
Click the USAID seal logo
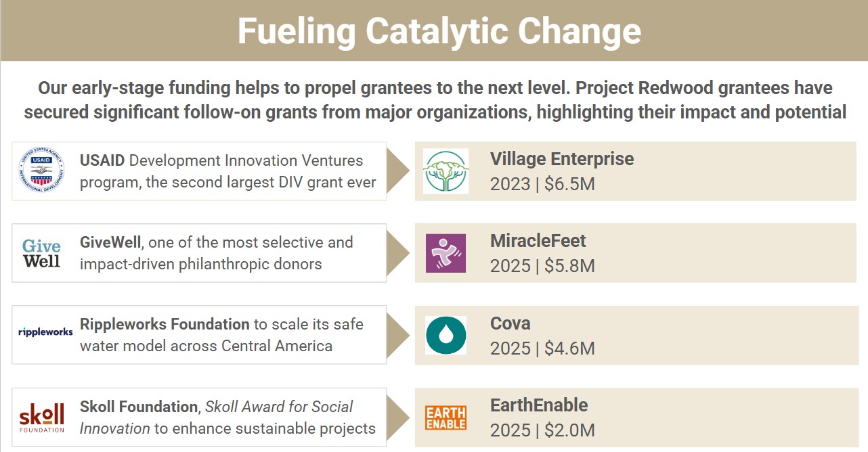tap(42, 171)
